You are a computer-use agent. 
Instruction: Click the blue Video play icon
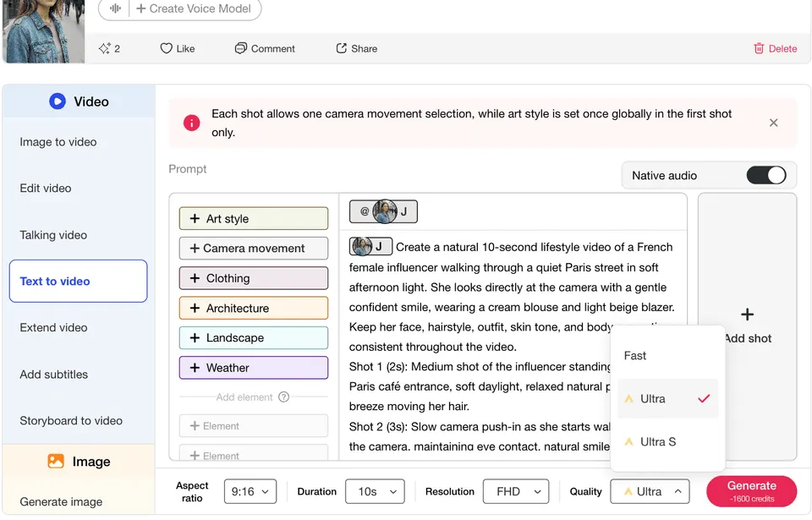pyautogui.click(x=58, y=101)
